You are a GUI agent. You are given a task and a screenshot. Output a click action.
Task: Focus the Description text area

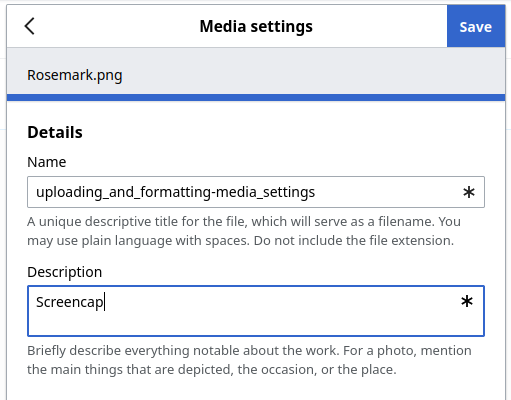pyautogui.click(x=256, y=311)
